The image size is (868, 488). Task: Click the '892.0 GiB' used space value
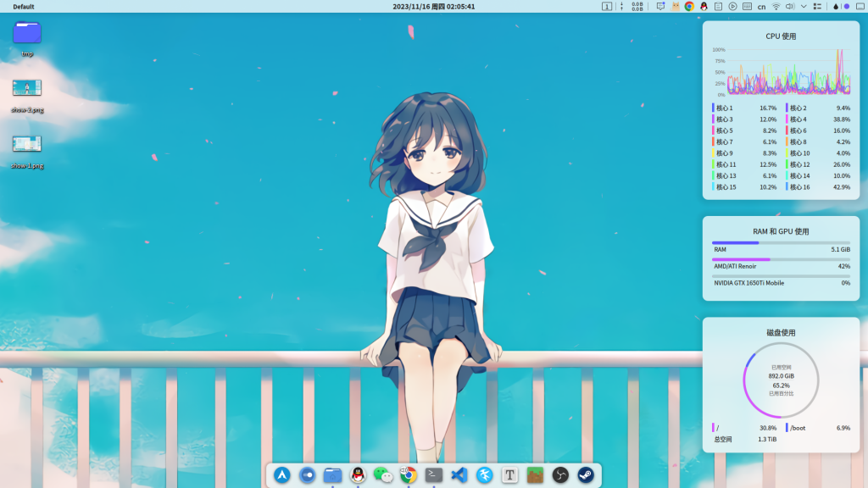point(781,376)
